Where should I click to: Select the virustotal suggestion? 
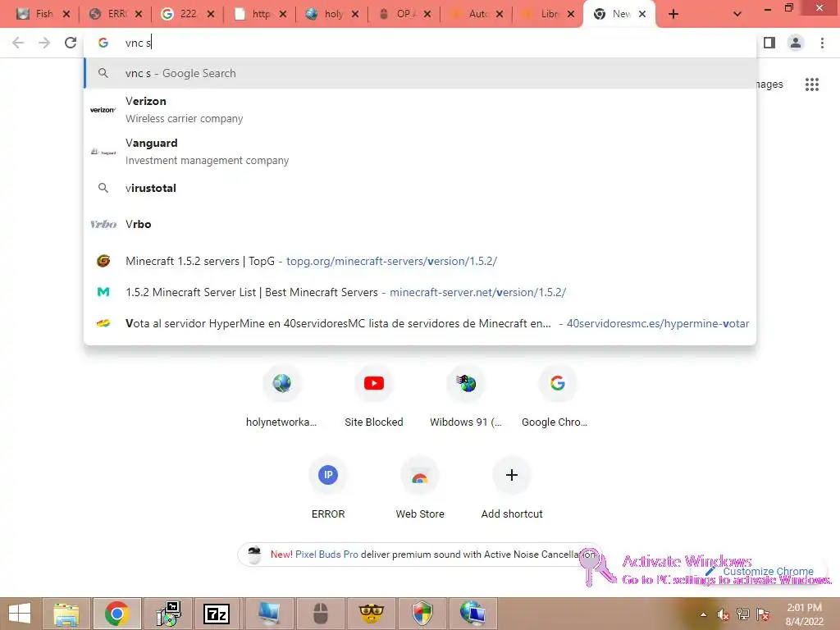tap(420, 188)
